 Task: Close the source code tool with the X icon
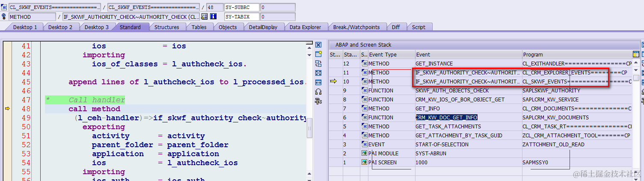coord(318,45)
